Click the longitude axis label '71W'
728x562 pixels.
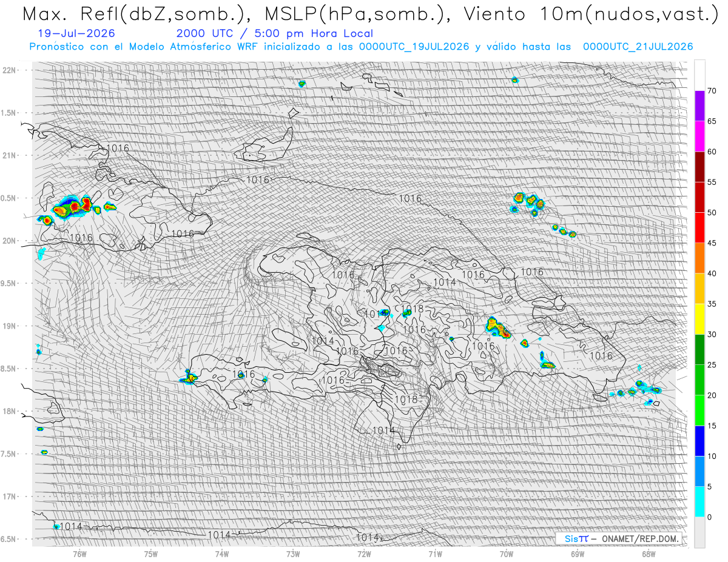pos(435,554)
